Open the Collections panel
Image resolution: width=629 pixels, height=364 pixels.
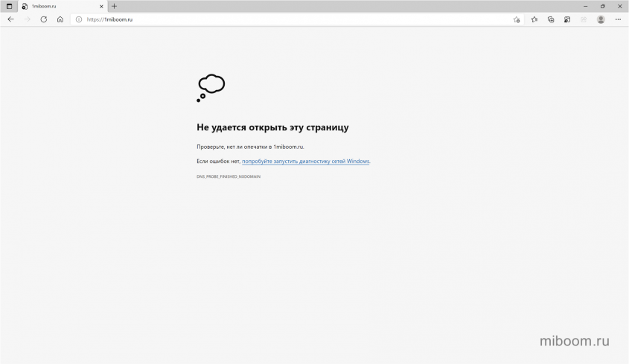pos(551,19)
